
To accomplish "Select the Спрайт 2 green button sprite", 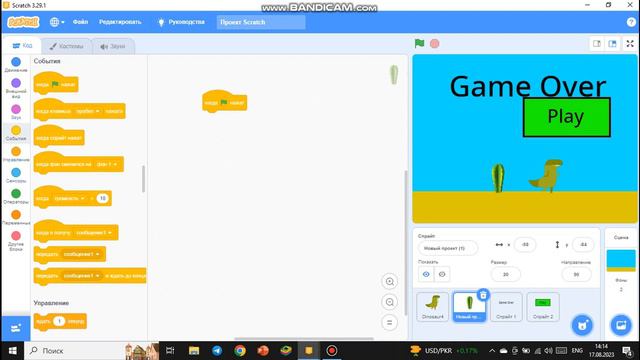I will click(x=543, y=307).
